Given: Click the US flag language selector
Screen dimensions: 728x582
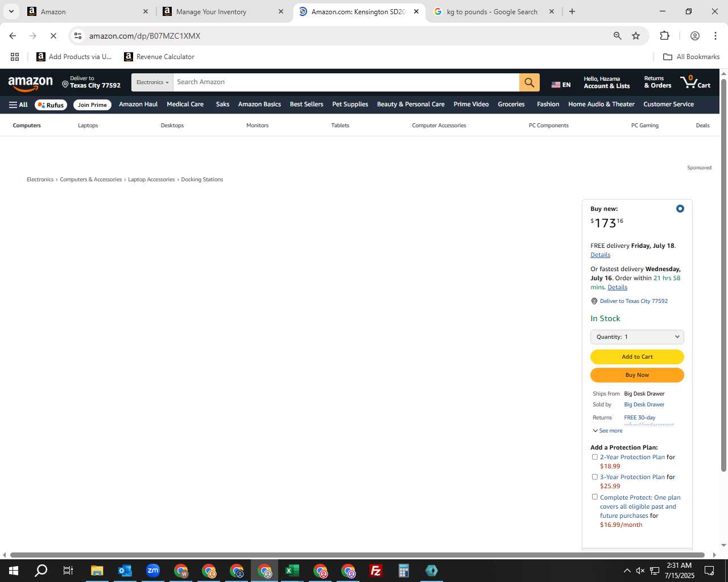Looking at the screenshot, I should click(x=561, y=85).
